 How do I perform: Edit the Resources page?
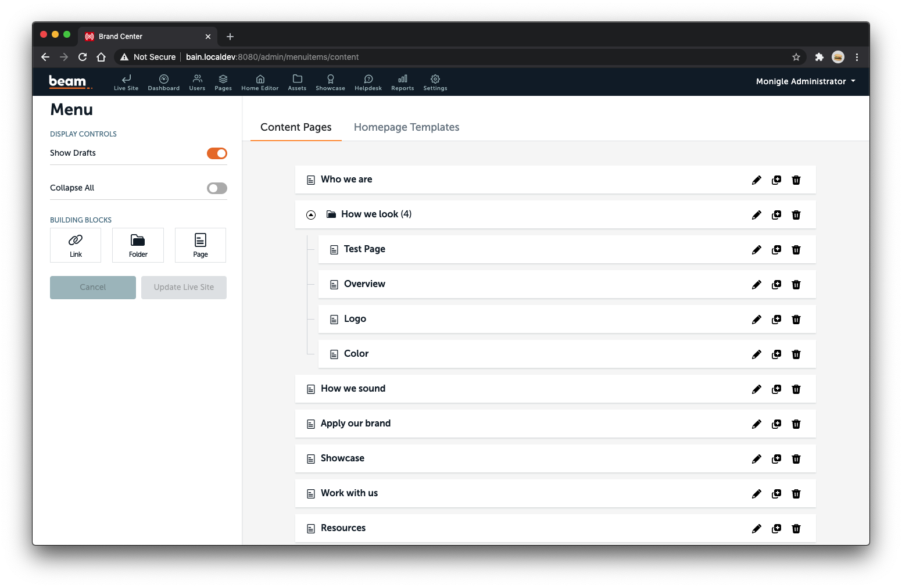(756, 529)
